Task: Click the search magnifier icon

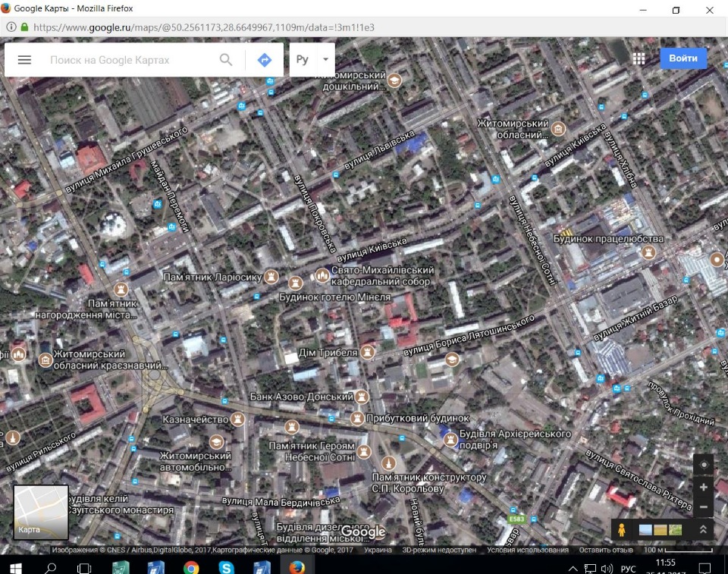Action: (x=226, y=60)
